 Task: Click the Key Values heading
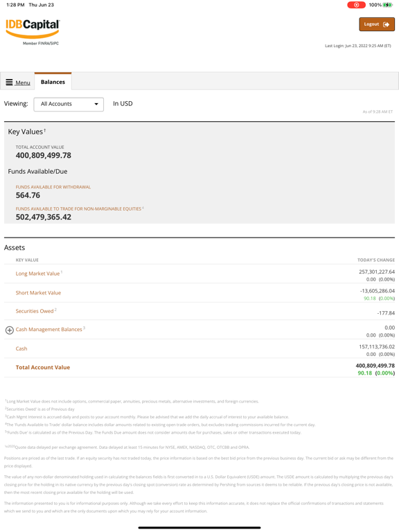[x=26, y=132]
